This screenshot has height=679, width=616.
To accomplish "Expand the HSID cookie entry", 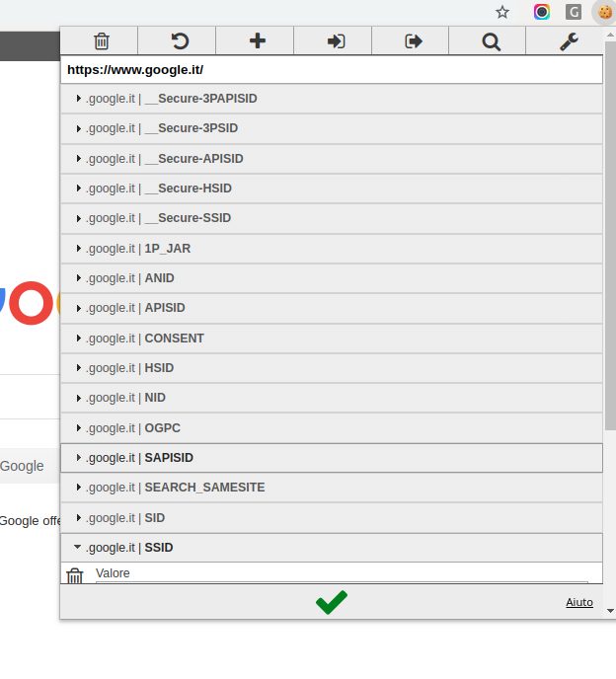I will (332, 368).
